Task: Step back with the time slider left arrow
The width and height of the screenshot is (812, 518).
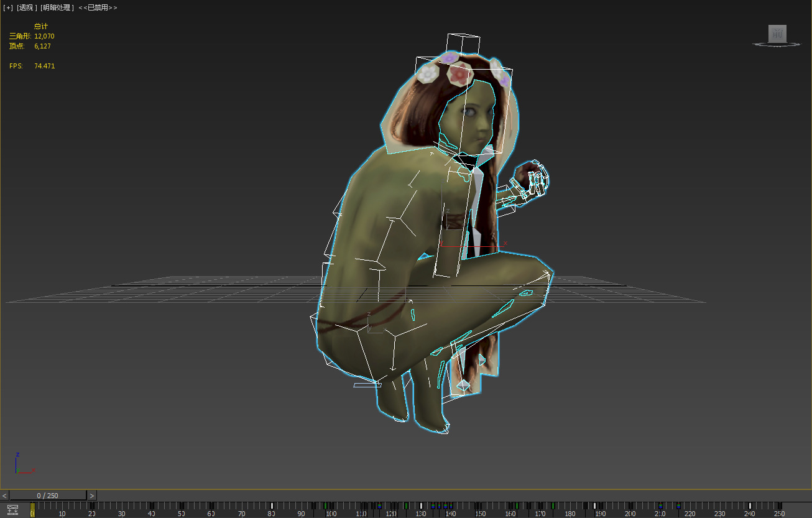Action: (x=4, y=496)
